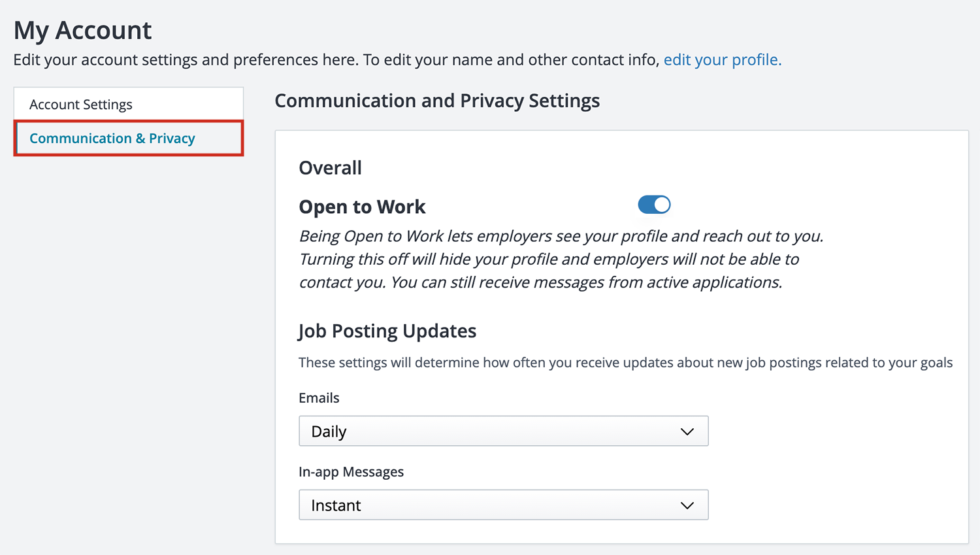This screenshot has width=980, height=555.
Task: Click the My Account page heading
Action: 82,31
